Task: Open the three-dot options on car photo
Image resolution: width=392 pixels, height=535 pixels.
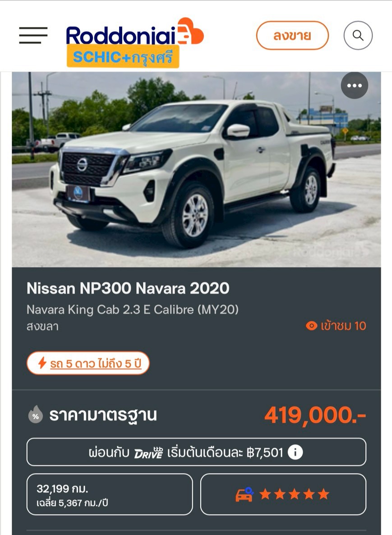Action: pos(355,85)
